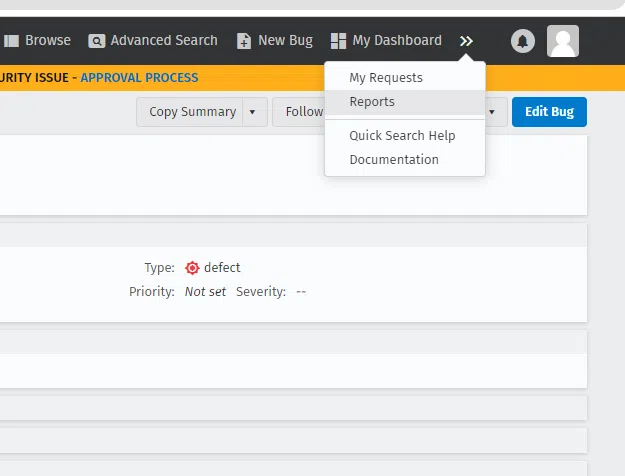Image resolution: width=625 pixels, height=476 pixels.
Task: Click the My Dashboard tiles icon
Action: tap(339, 41)
